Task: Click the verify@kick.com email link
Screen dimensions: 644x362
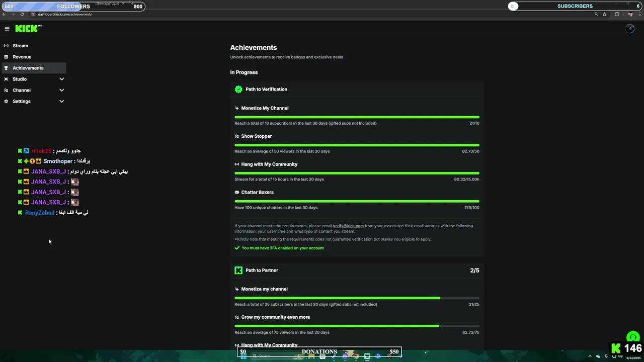Action: tap(348, 226)
